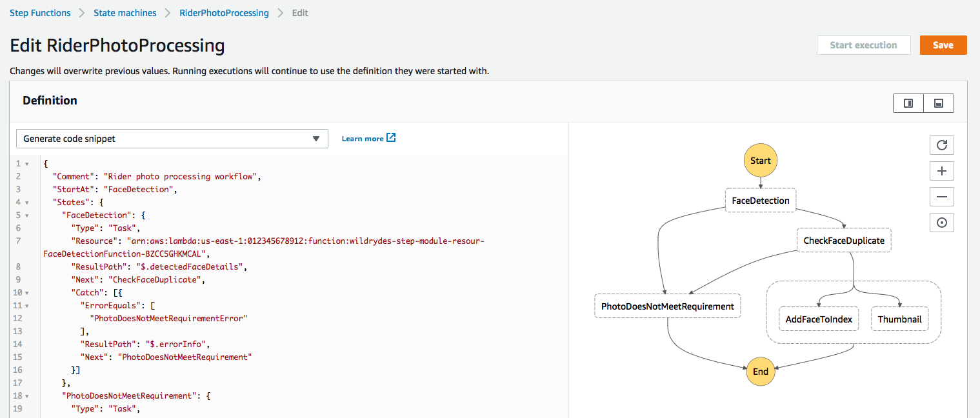Image resolution: width=980 pixels, height=418 pixels.
Task: Refresh the workflow graph
Action: click(x=941, y=145)
